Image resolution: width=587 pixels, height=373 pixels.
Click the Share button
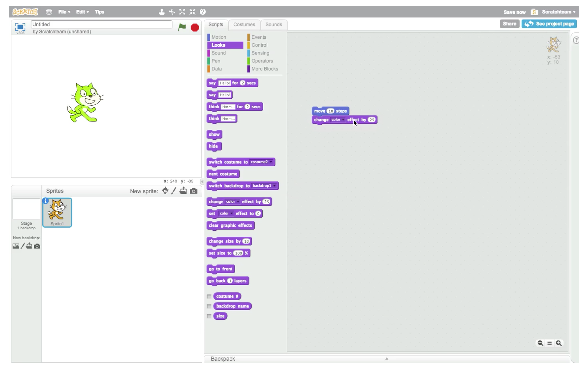click(510, 24)
